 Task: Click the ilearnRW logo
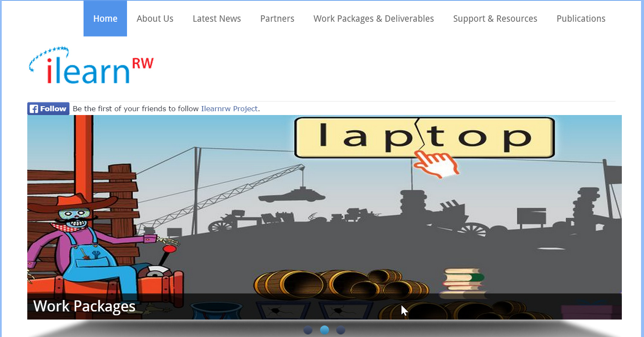(x=91, y=65)
